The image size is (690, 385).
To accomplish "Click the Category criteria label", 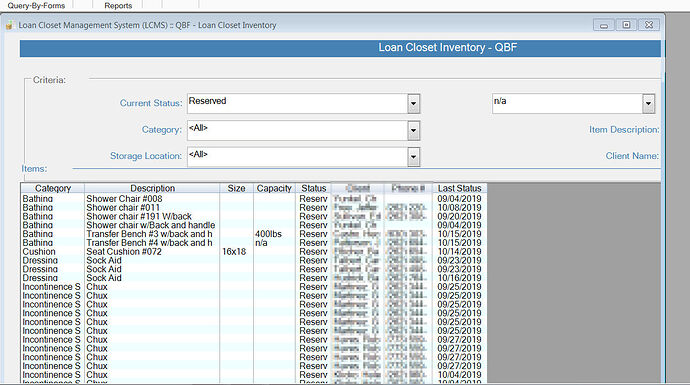I will click(161, 130).
